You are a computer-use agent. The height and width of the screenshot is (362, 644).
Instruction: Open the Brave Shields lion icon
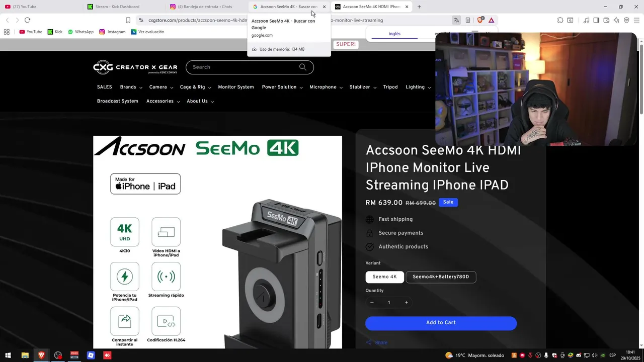coord(480,20)
